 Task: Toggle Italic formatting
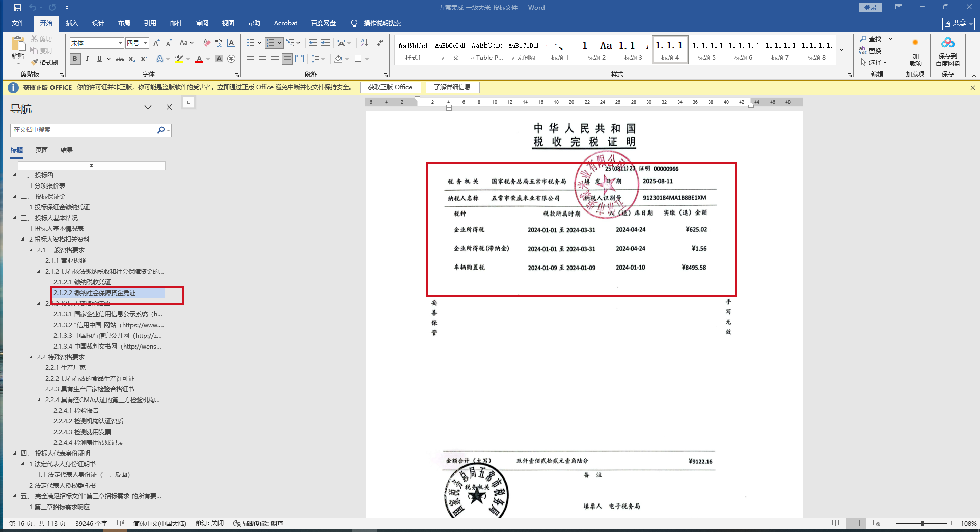[x=87, y=59]
